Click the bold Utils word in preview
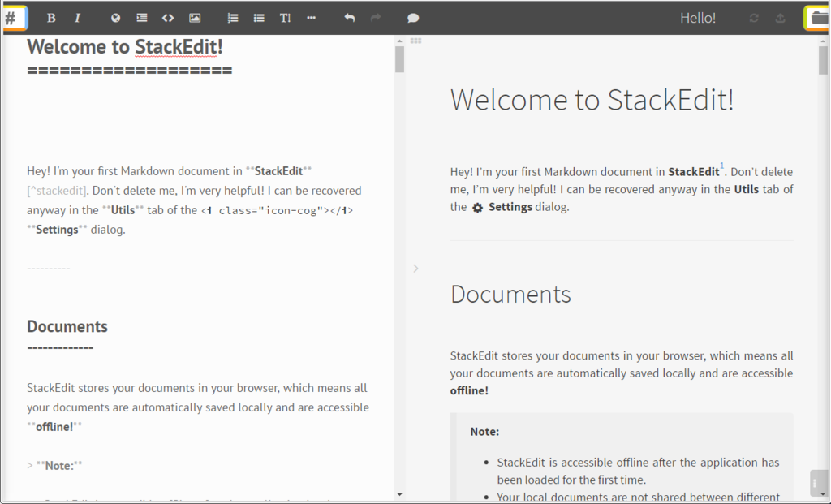The width and height of the screenshot is (831, 504). point(747,189)
